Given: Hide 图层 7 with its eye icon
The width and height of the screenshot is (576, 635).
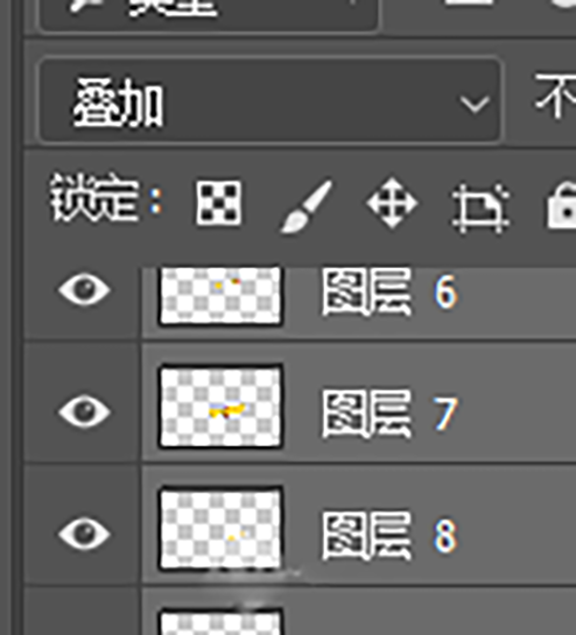Looking at the screenshot, I should [x=84, y=412].
